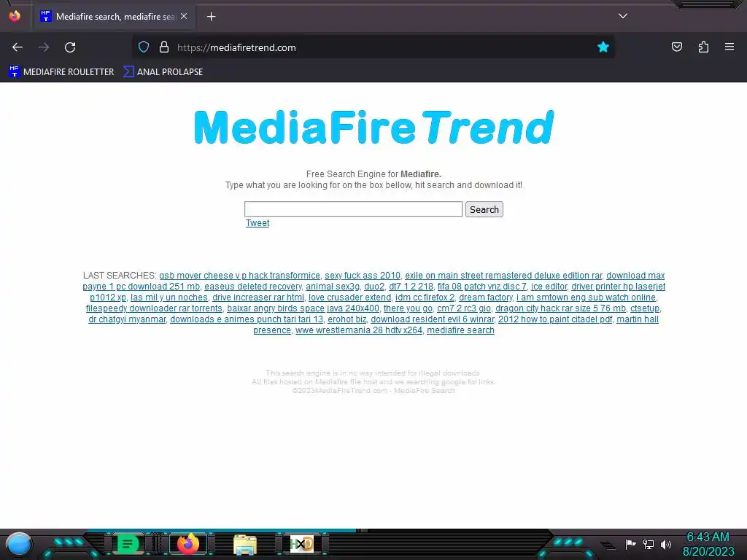Image resolution: width=747 pixels, height=560 pixels.
Task: Open 'there you go' search link
Action: 408,308
